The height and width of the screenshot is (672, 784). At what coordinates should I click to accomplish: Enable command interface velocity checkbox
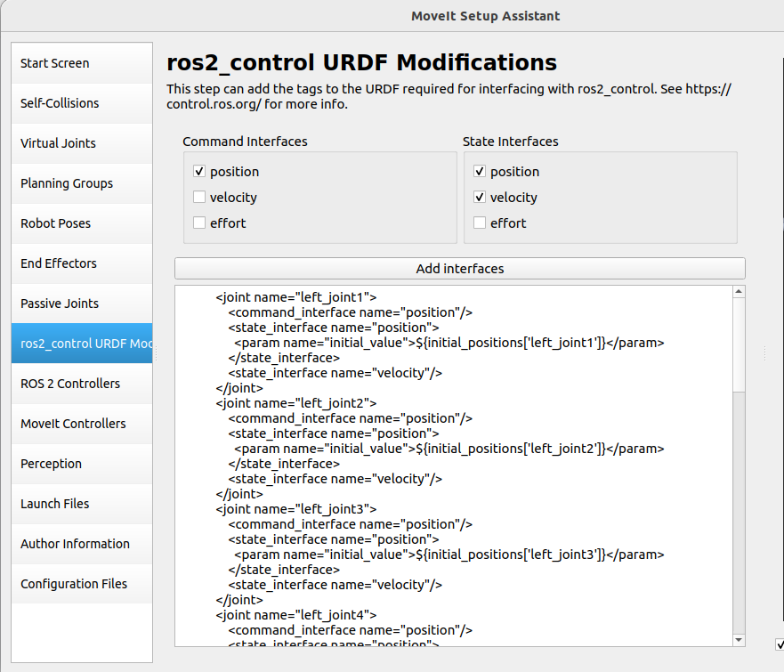[199, 197]
